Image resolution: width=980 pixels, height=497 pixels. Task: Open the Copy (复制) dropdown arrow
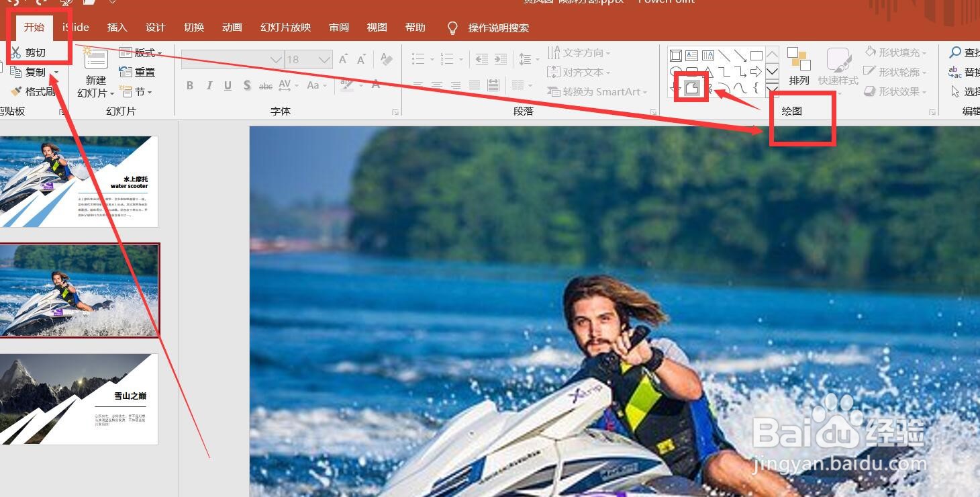pos(56,73)
